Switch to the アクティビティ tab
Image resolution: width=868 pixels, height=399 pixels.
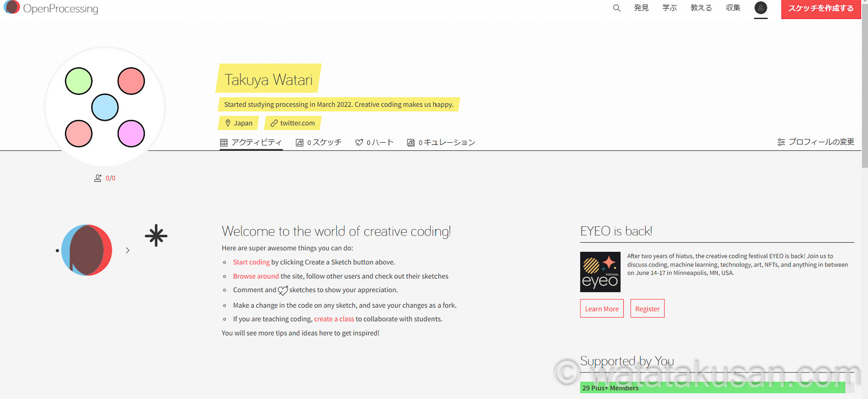tap(251, 142)
